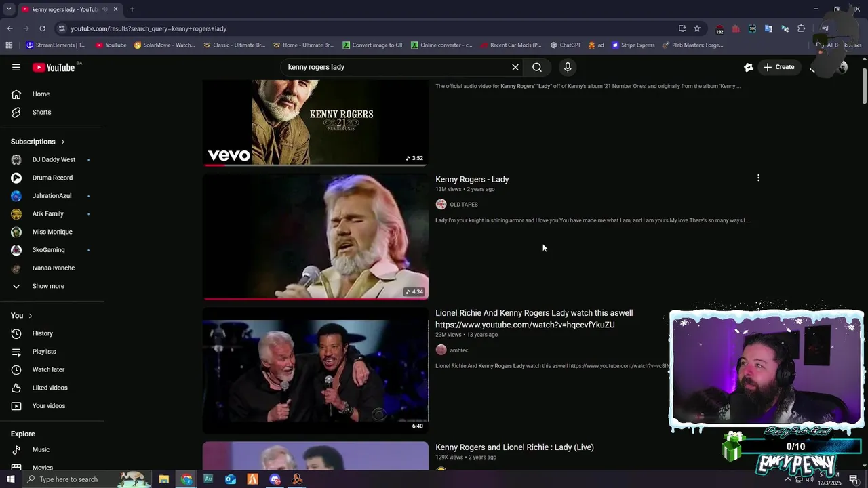Open the Windows notification center
The width and height of the screenshot is (868, 488).
click(854, 480)
